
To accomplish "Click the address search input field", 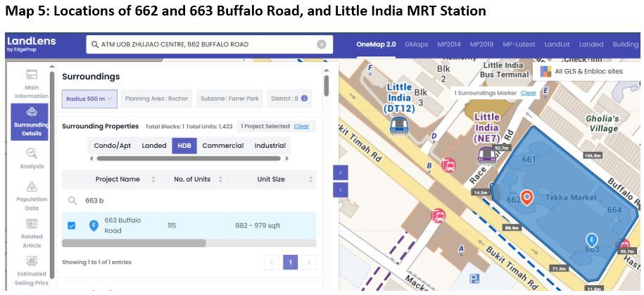I will [x=204, y=44].
